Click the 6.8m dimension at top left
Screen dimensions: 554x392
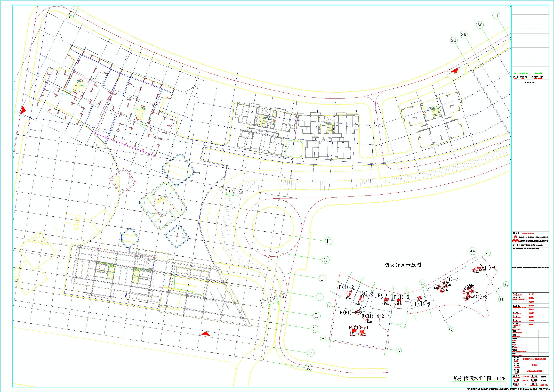pos(70,13)
